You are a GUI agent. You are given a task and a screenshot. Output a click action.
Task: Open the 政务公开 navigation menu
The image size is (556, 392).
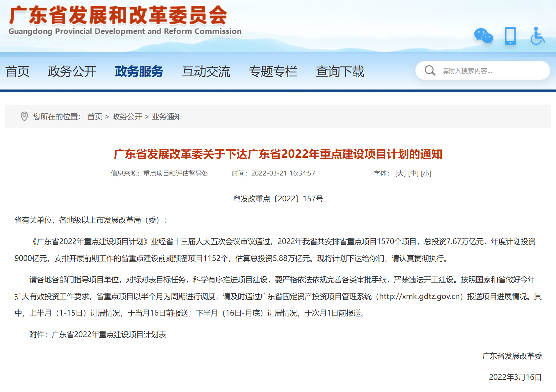[x=72, y=71]
